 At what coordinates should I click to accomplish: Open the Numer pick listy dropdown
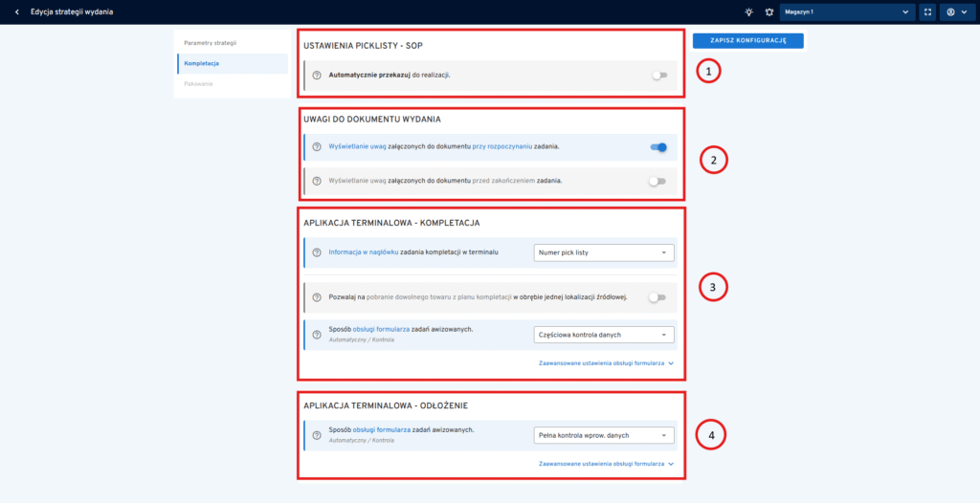point(603,252)
